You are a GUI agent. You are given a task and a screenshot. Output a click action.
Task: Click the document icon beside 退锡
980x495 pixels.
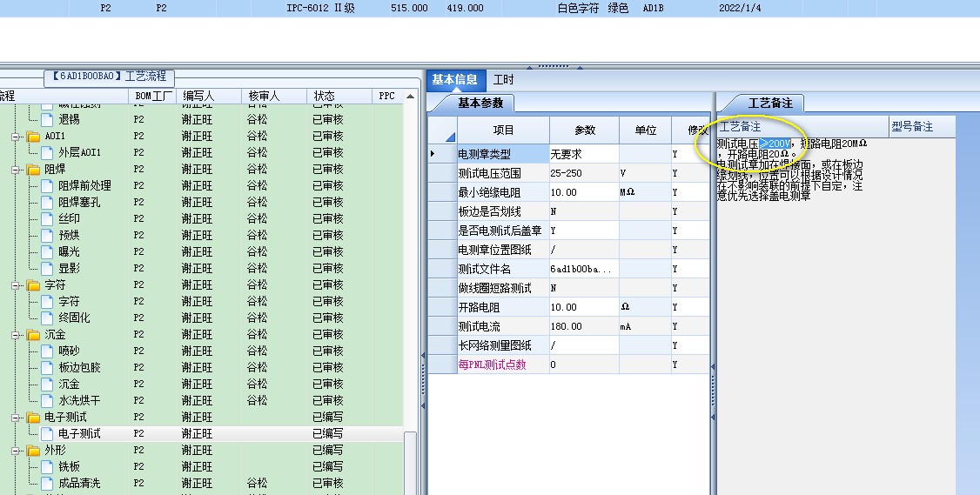coord(48,119)
